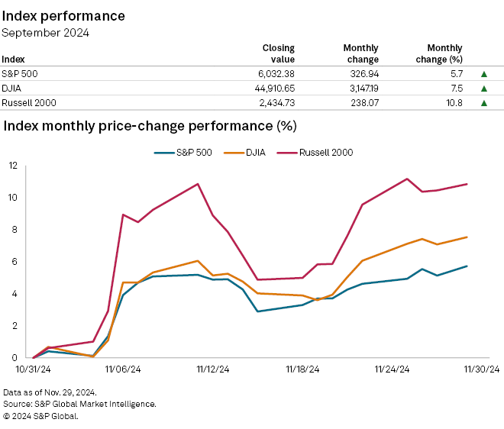Click the Index performance title
504x429 pixels.
pos(63,16)
